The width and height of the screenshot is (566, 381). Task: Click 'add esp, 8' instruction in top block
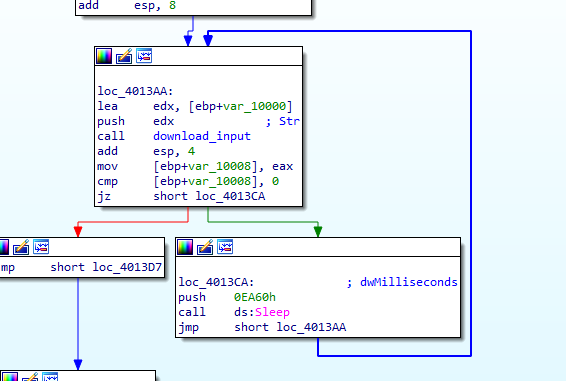127,5
